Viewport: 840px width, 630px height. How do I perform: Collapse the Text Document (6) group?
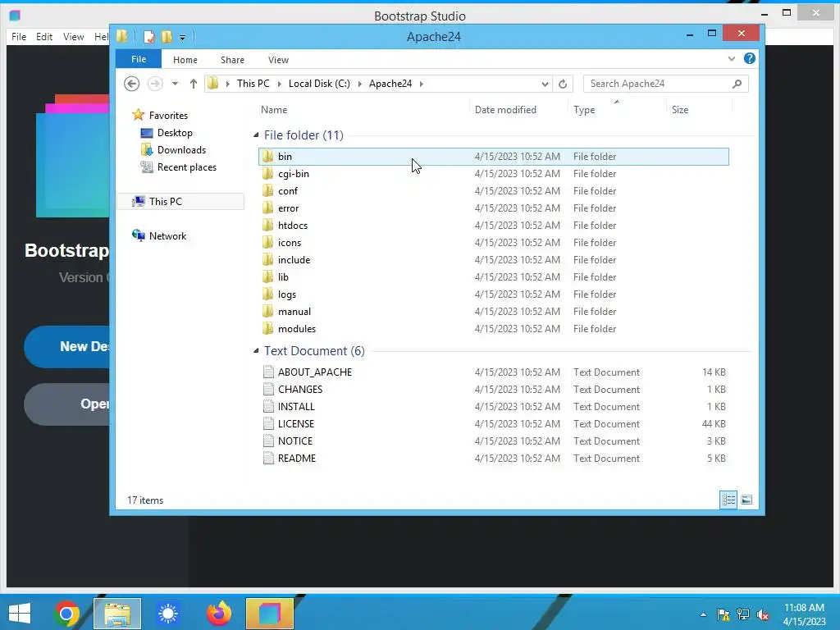256,351
